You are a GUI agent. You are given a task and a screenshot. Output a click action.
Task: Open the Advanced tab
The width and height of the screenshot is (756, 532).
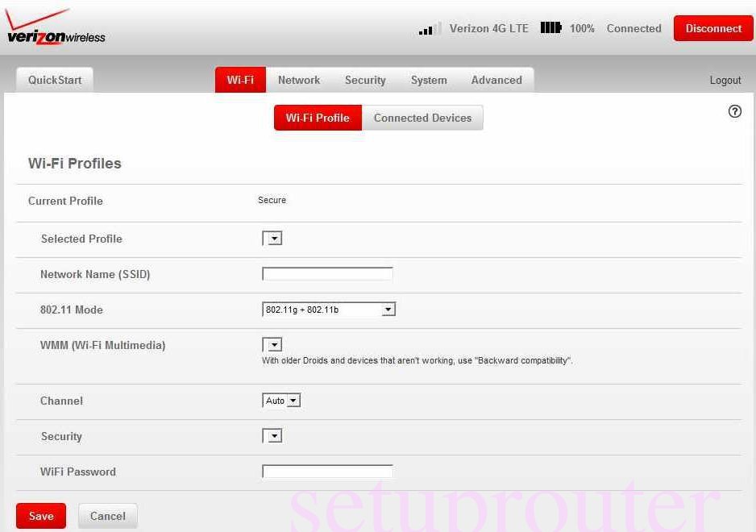pyautogui.click(x=496, y=80)
